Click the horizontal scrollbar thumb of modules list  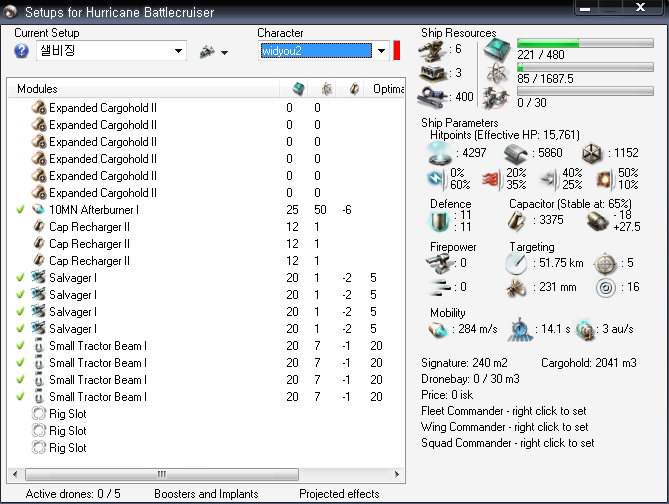(x=162, y=474)
